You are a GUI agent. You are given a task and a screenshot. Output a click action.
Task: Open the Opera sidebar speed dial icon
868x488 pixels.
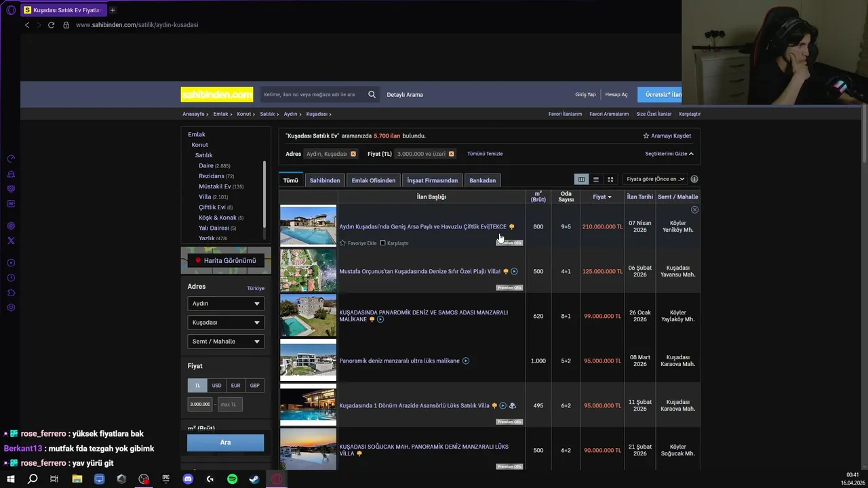[x=11, y=159]
